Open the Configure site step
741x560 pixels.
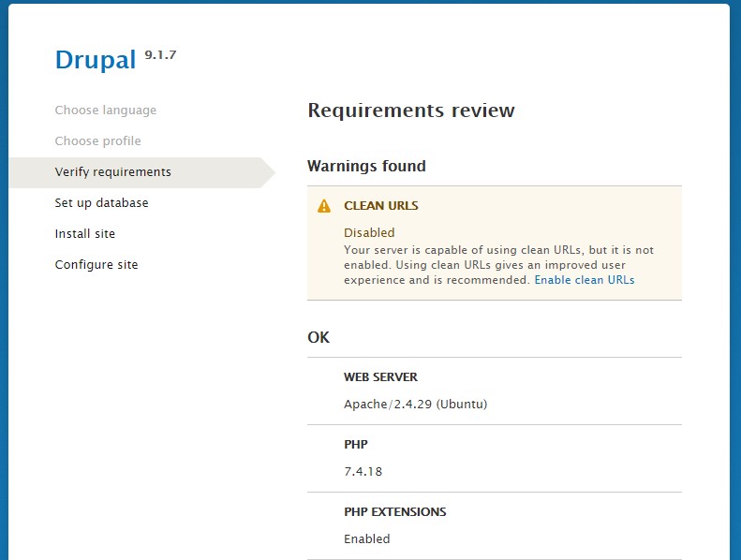(x=96, y=265)
